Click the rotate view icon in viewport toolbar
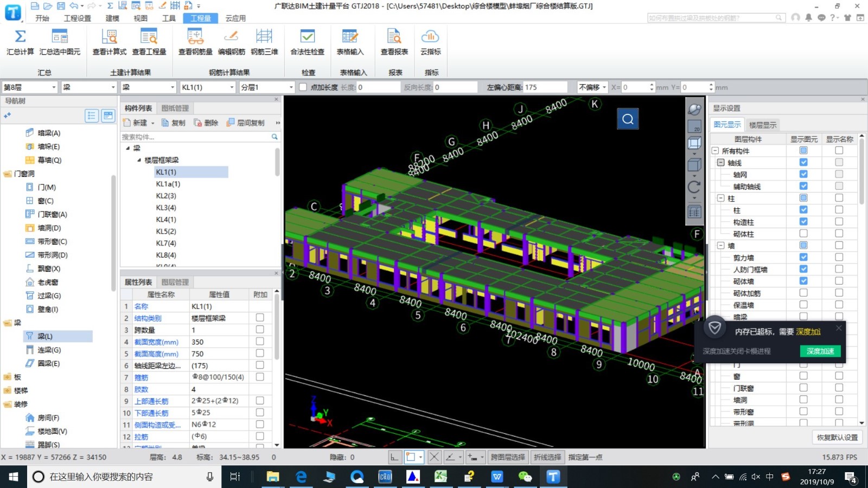The image size is (868, 488). tap(694, 188)
